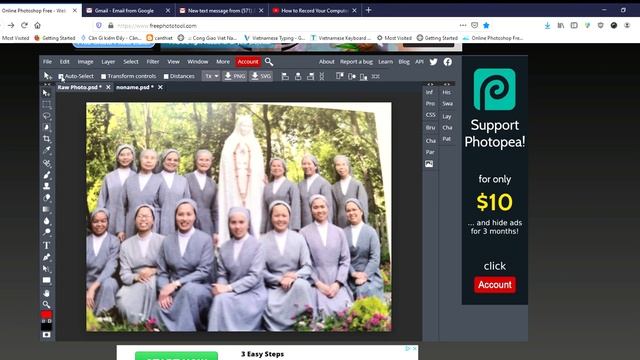This screenshot has height=360, width=640.
Task: Select the Type tool
Action: pos(47,245)
